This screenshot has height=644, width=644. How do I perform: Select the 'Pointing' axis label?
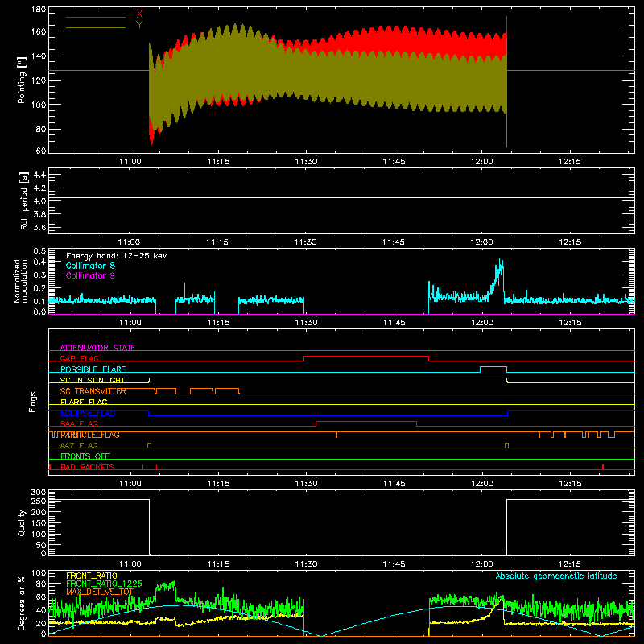click(x=22, y=80)
